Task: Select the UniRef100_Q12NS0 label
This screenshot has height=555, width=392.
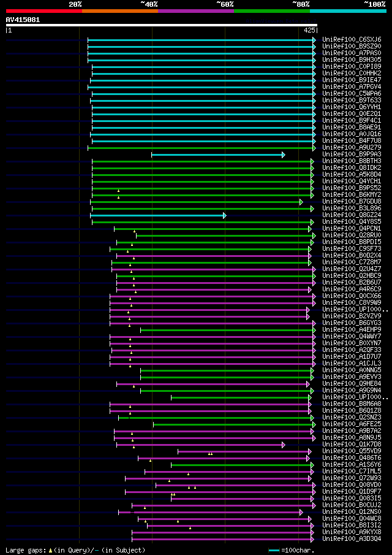Action: tap(352, 511)
